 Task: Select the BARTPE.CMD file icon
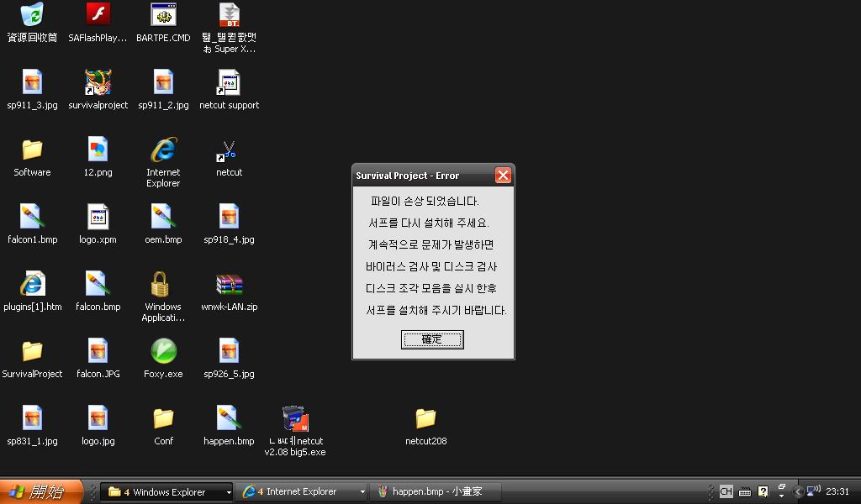[163, 14]
